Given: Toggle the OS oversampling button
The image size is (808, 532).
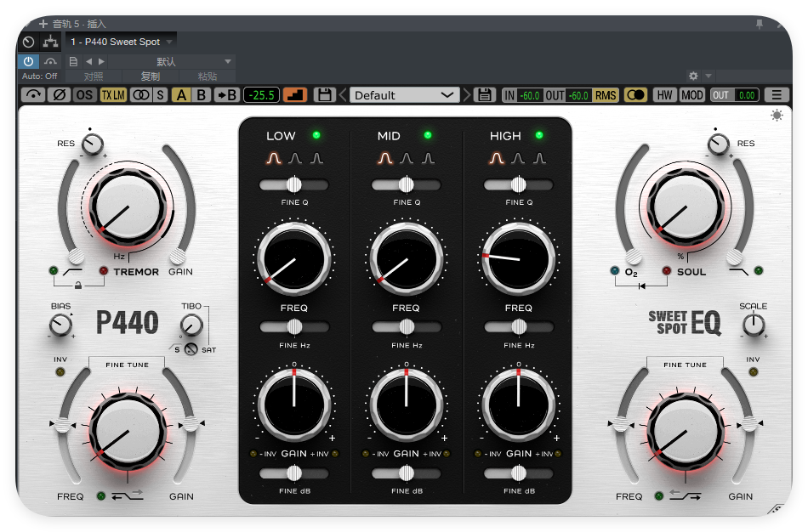Looking at the screenshot, I should [x=84, y=95].
